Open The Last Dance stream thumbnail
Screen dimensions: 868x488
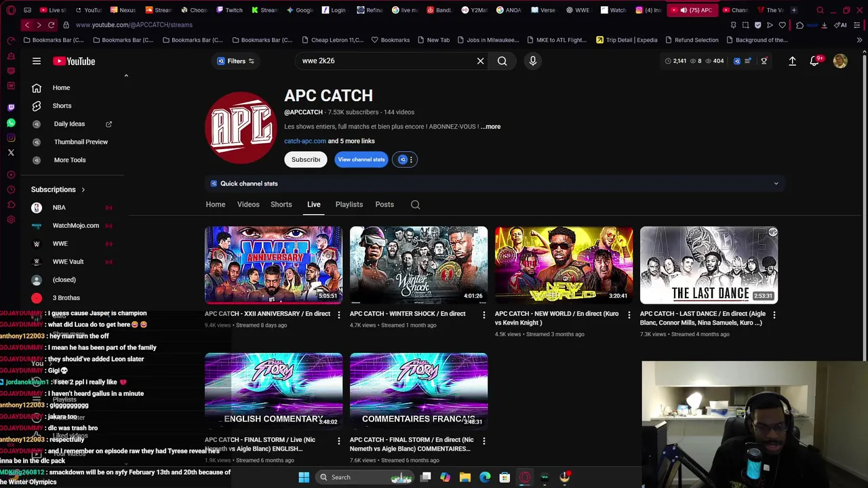click(709, 265)
